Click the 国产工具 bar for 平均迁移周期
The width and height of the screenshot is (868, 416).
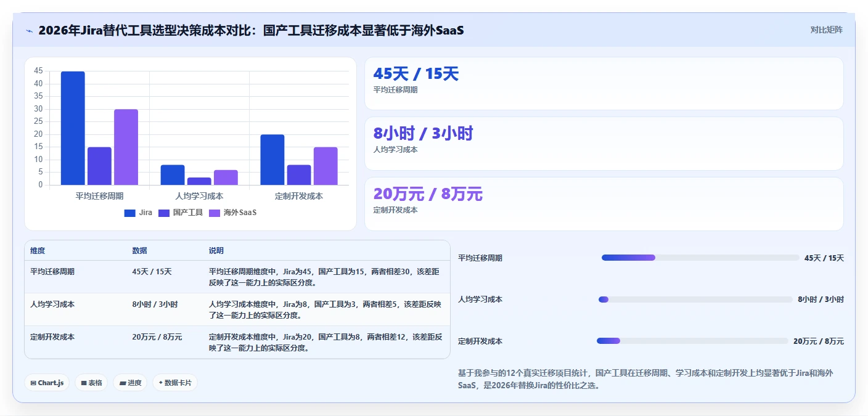(99, 166)
